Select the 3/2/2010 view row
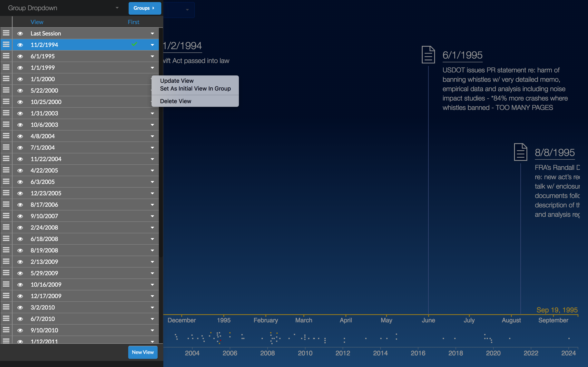The image size is (588, 367). [x=80, y=307]
